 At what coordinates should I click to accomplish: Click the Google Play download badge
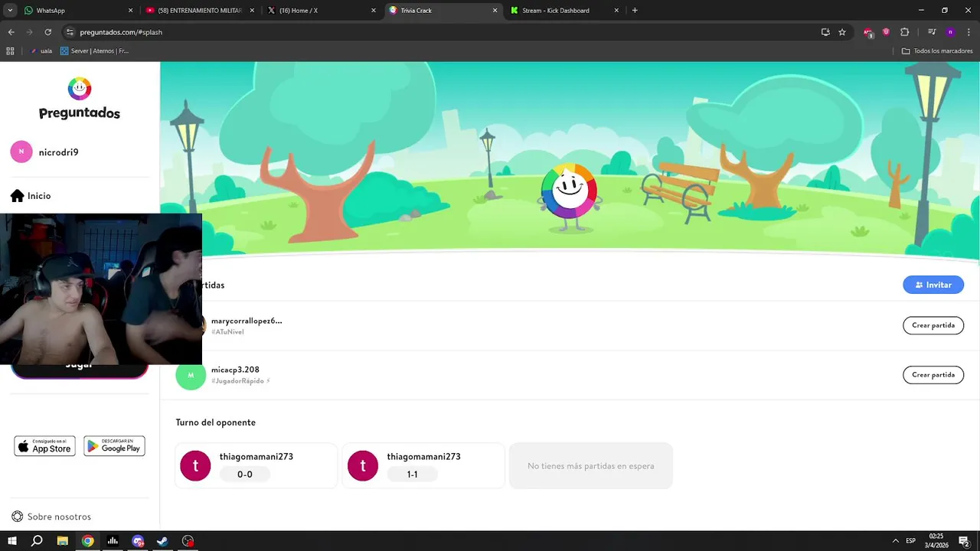click(x=114, y=446)
